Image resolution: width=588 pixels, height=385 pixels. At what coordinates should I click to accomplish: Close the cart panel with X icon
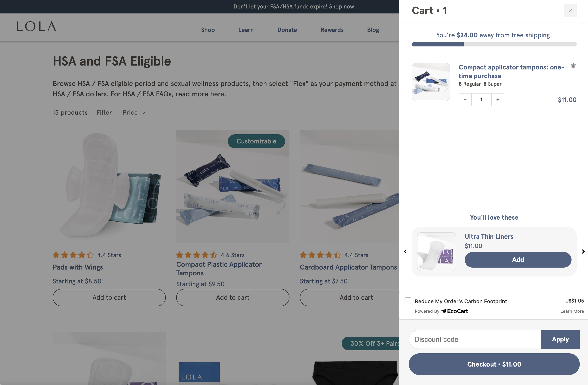tap(570, 11)
